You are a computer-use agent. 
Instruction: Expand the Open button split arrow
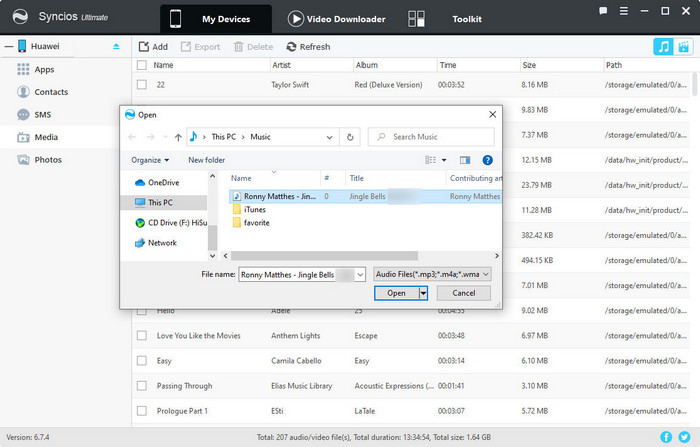coord(423,293)
